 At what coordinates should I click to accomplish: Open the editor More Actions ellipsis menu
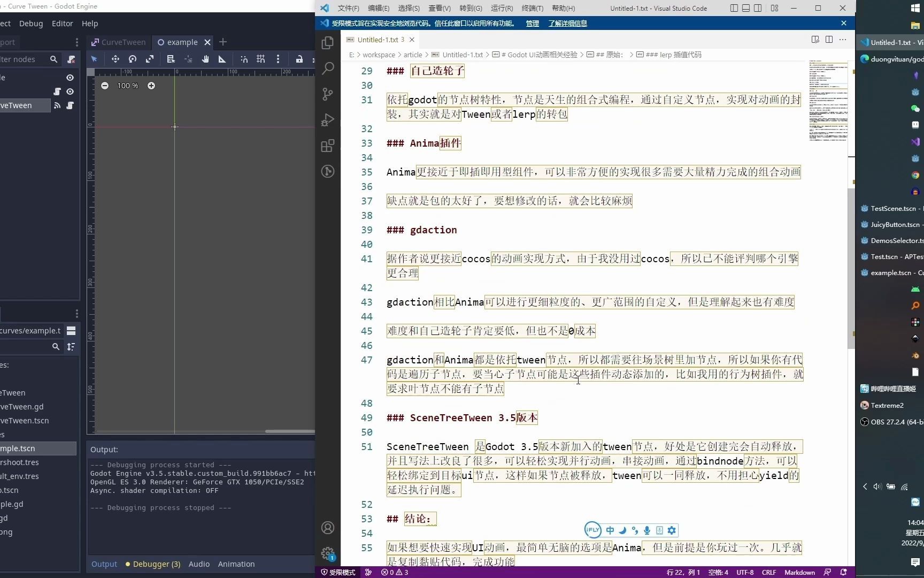point(843,40)
